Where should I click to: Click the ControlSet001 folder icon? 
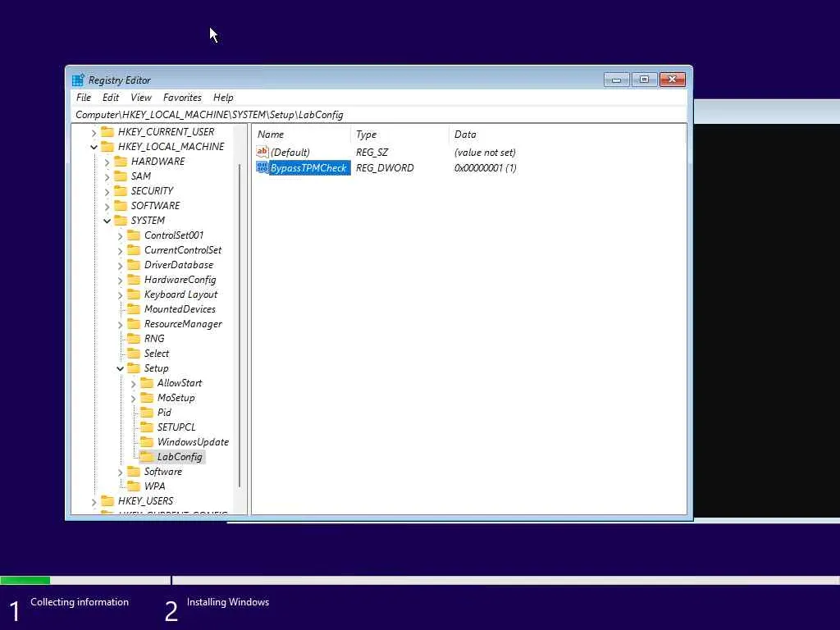pos(134,235)
